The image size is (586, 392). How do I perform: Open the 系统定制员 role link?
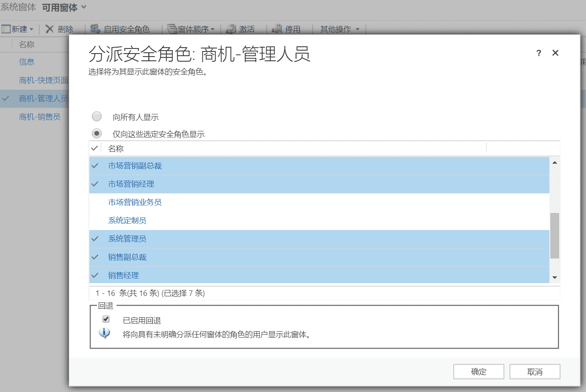point(127,221)
